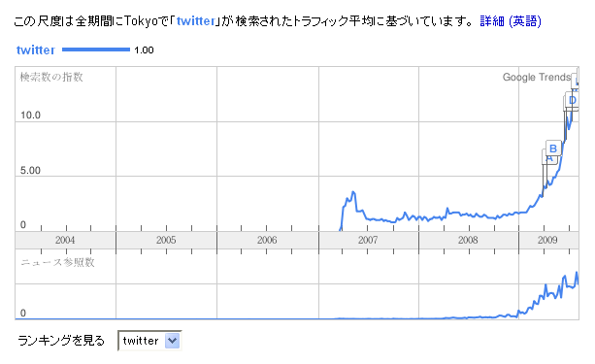
Task: Click the twitter legend label above the chart
Action: tap(36, 50)
